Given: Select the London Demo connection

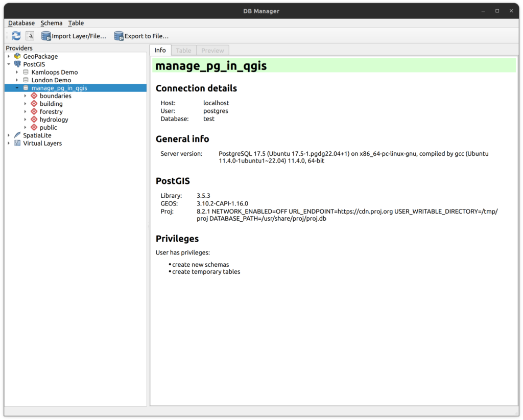Looking at the screenshot, I should point(51,80).
